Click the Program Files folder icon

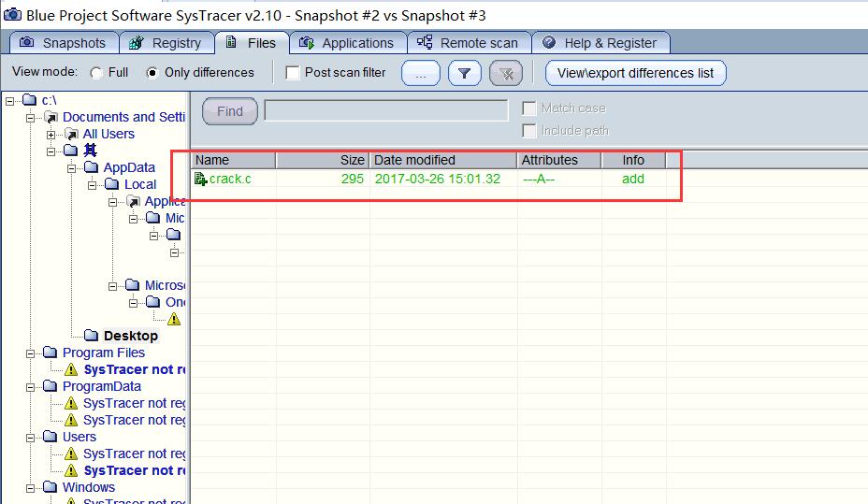[x=50, y=353]
